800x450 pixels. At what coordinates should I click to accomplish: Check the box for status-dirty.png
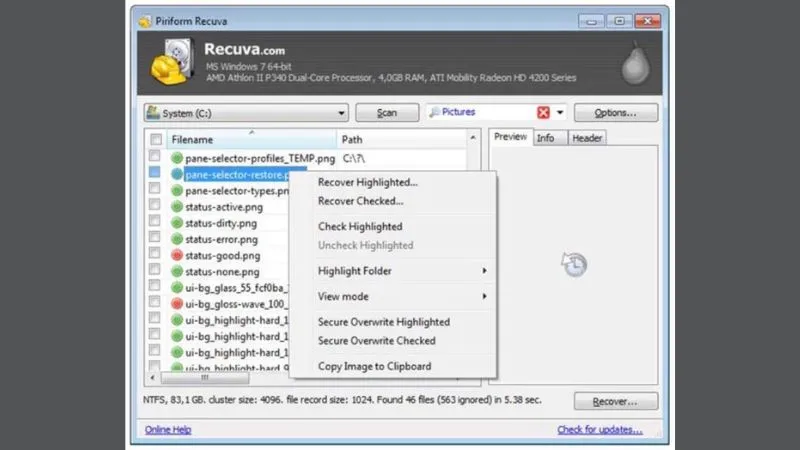tap(155, 220)
